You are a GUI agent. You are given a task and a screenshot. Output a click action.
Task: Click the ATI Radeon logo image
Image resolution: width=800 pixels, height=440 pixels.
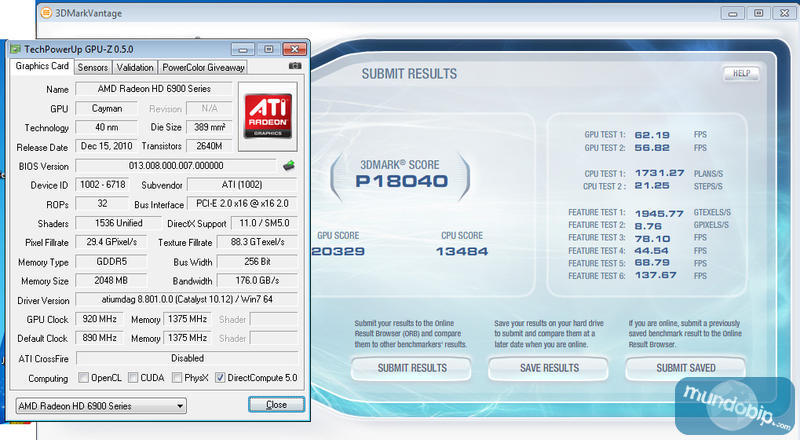point(268,116)
